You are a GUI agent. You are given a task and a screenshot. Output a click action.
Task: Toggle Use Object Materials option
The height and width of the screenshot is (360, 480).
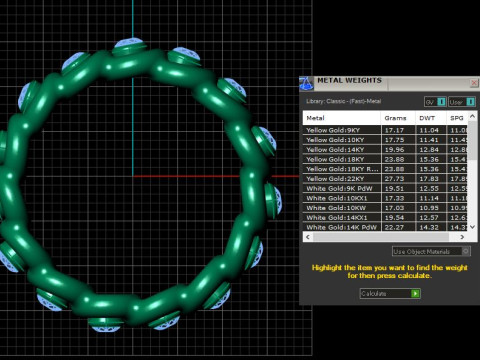point(431,251)
